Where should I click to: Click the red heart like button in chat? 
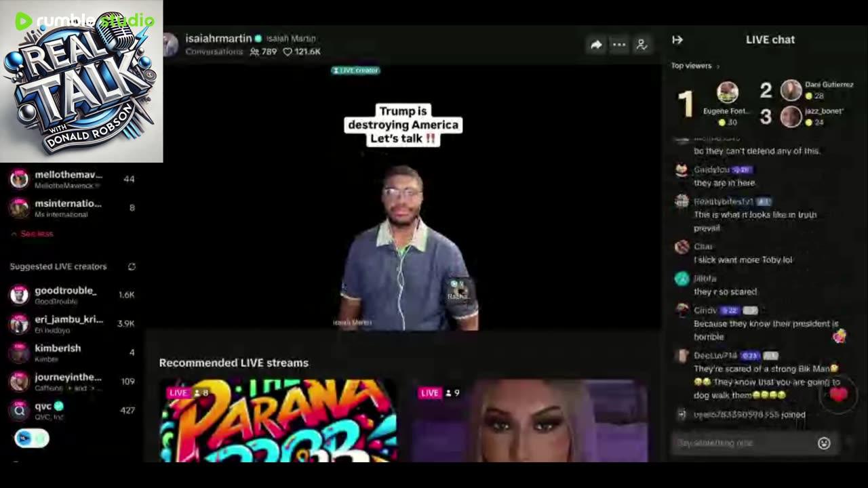coord(839,394)
